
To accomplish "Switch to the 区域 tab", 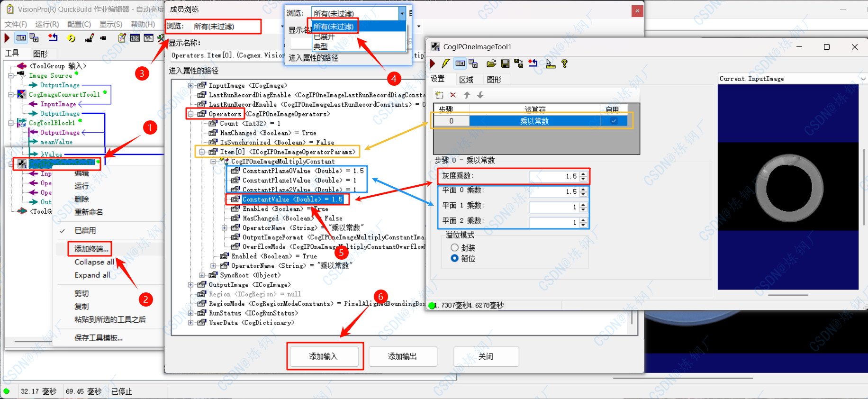I will pos(466,80).
